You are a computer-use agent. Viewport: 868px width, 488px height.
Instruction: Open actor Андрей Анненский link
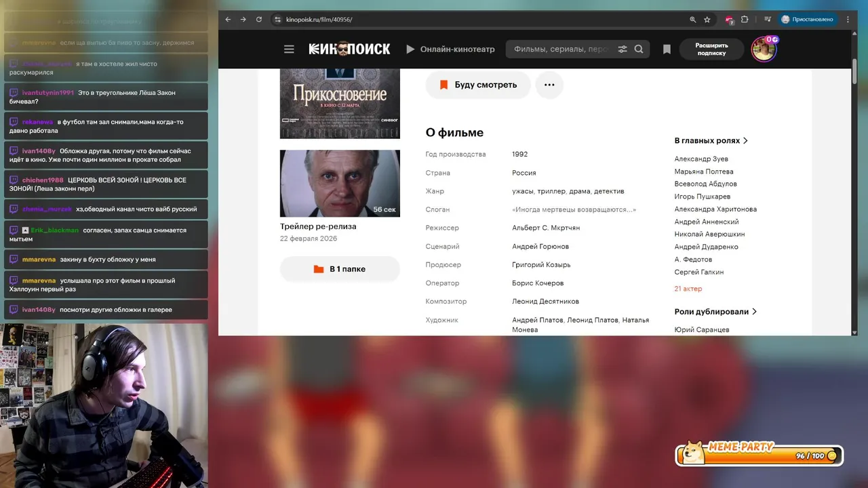(x=707, y=222)
